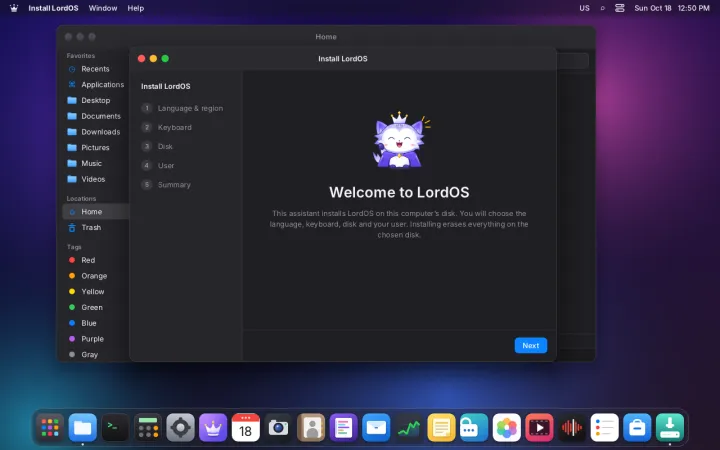Viewport: 720px width, 450px height.
Task: Select step 5 Summary
Action: coord(166,185)
